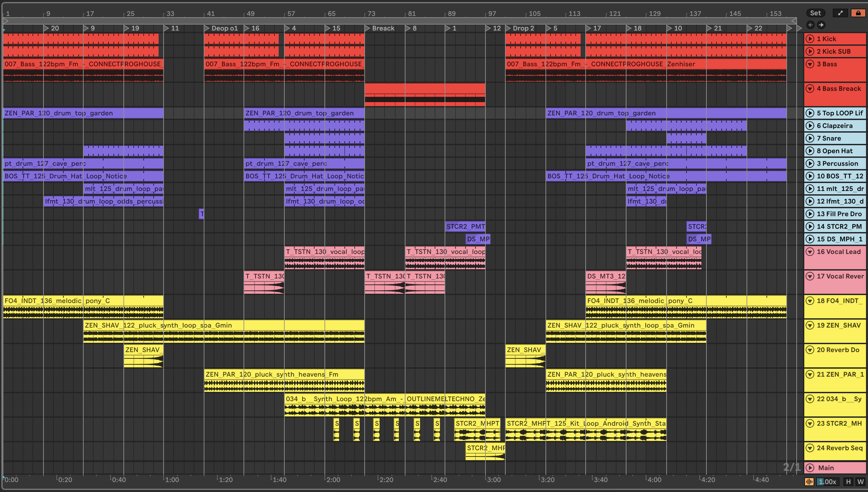This screenshot has height=492, width=868.
Task: Toggle the orange waveform display icon
Action: 809,481
